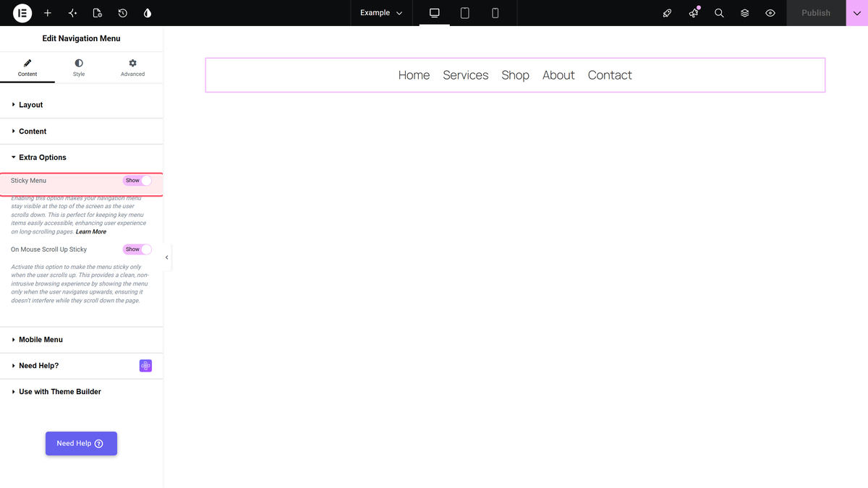Open revision history icon
The image size is (868, 488).
pyautogui.click(x=123, y=13)
